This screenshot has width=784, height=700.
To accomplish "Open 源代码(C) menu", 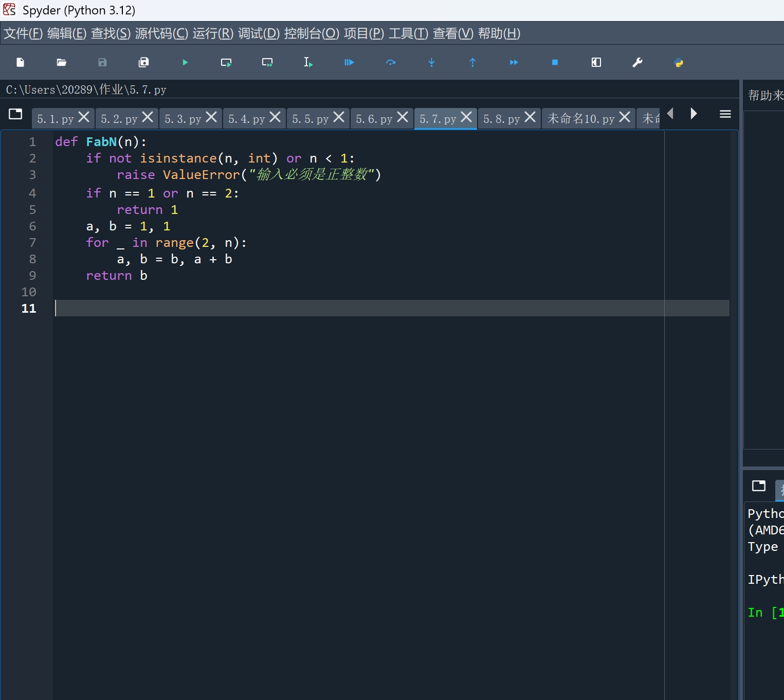I will [x=161, y=33].
